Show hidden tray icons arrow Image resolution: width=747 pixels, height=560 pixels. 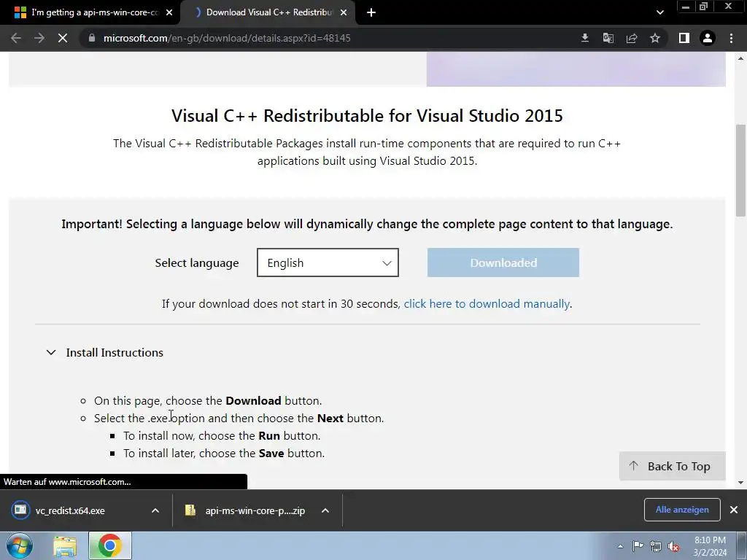point(620,546)
